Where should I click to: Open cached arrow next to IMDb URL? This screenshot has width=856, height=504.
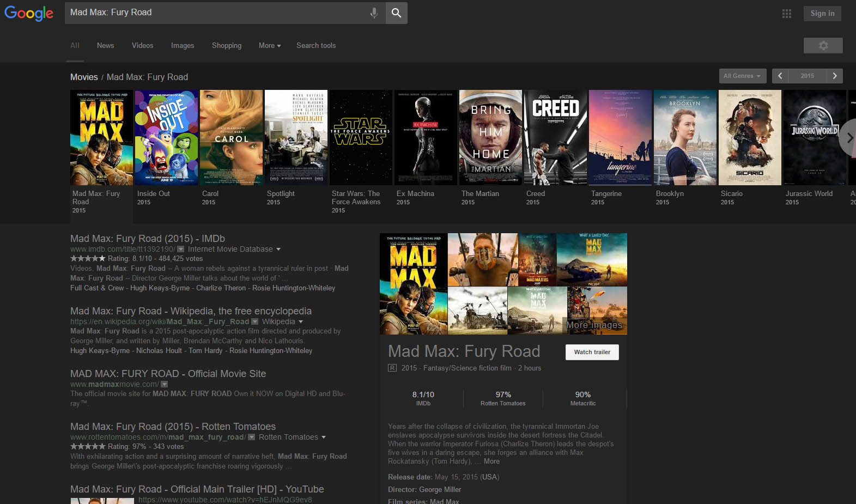pos(181,249)
